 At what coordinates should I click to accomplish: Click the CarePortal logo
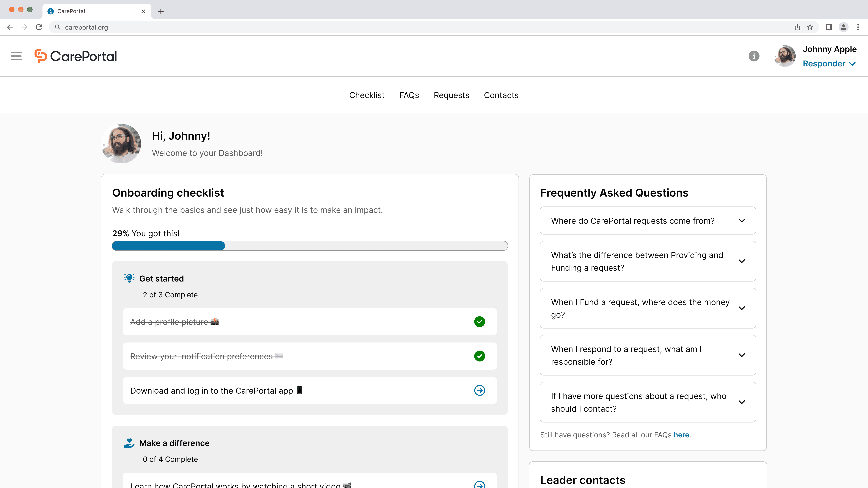coord(75,56)
